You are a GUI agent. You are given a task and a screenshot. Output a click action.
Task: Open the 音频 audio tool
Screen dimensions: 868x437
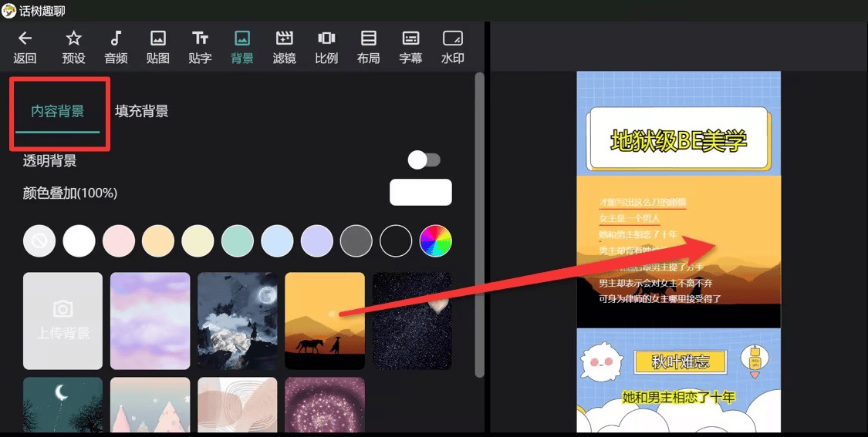116,39
